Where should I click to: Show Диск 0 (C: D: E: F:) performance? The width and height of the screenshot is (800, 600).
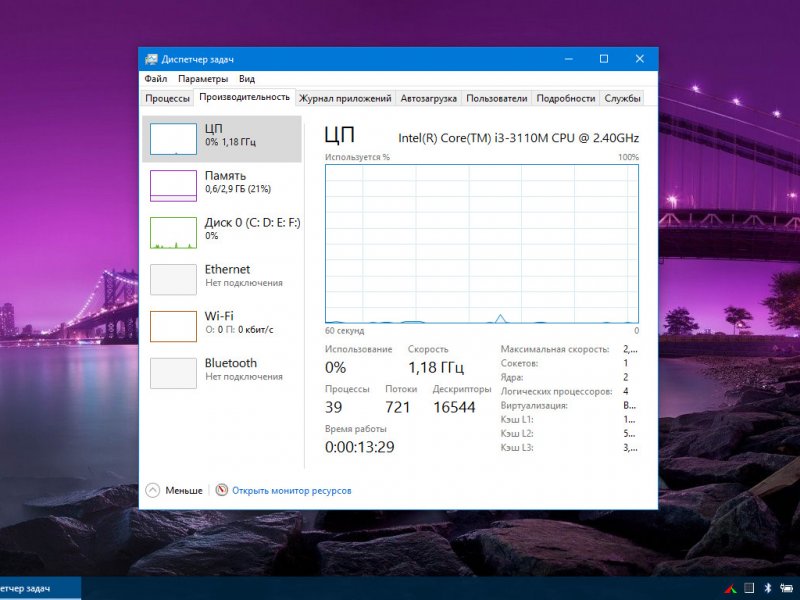[222, 233]
